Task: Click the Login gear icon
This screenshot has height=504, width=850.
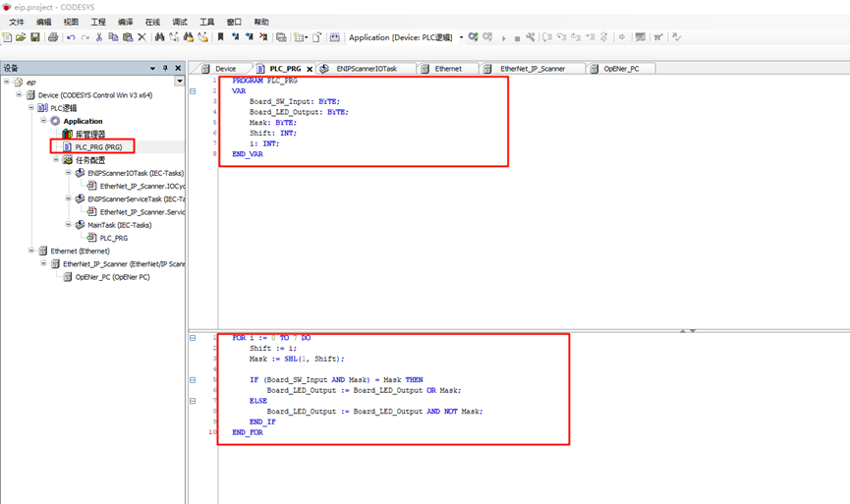Action: [x=474, y=37]
